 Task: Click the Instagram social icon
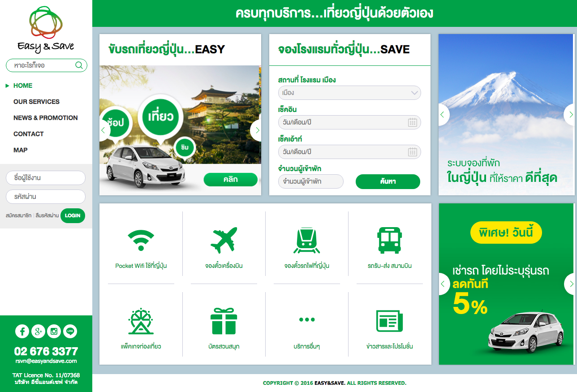[54, 332]
